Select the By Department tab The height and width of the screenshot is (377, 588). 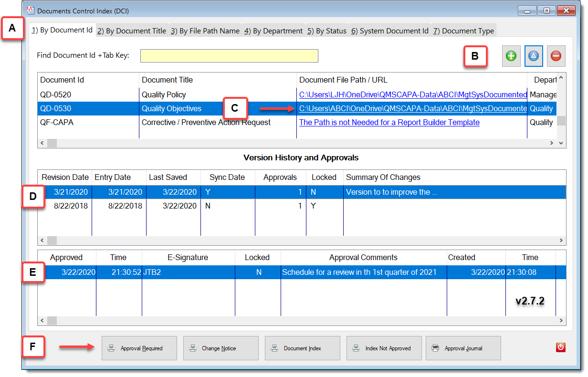(x=273, y=30)
